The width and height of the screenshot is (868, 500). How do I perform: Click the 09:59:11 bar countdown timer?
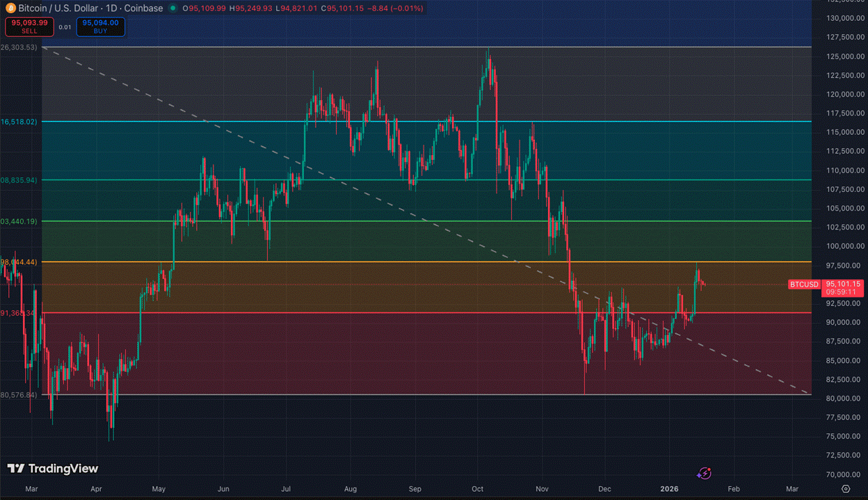point(843,293)
